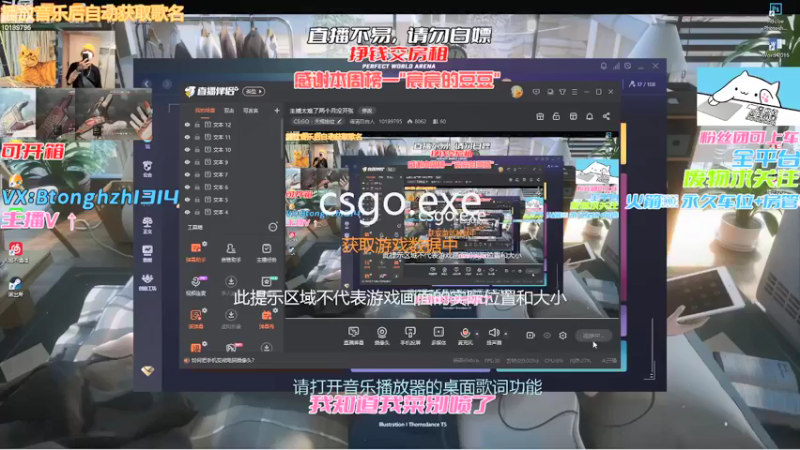
Task: Switch to the second scene tab
Action: tap(229, 110)
